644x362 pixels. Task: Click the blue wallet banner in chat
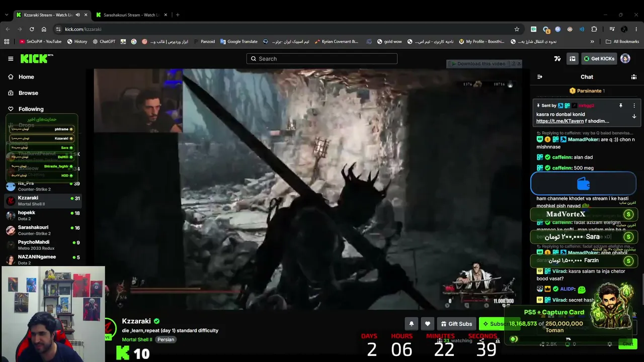584,184
